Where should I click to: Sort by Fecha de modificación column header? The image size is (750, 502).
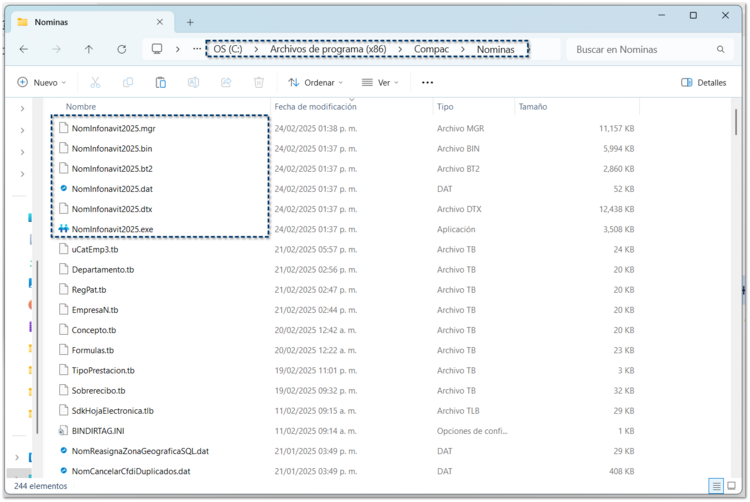tap(315, 106)
